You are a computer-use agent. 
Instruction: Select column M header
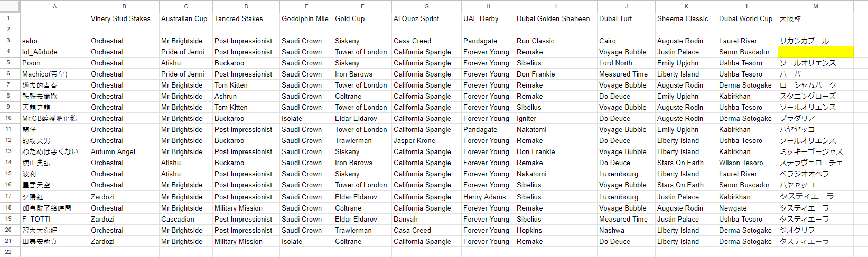click(x=816, y=6)
